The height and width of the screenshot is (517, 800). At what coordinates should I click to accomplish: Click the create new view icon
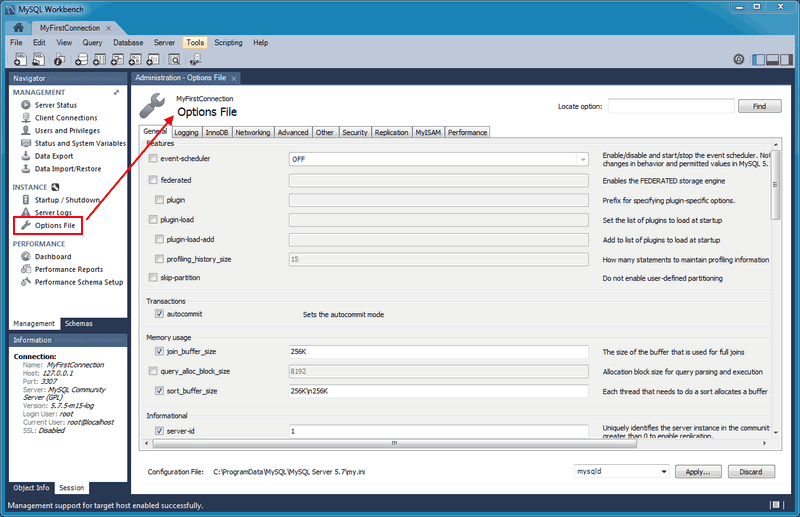pyautogui.click(x=117, y=59)
